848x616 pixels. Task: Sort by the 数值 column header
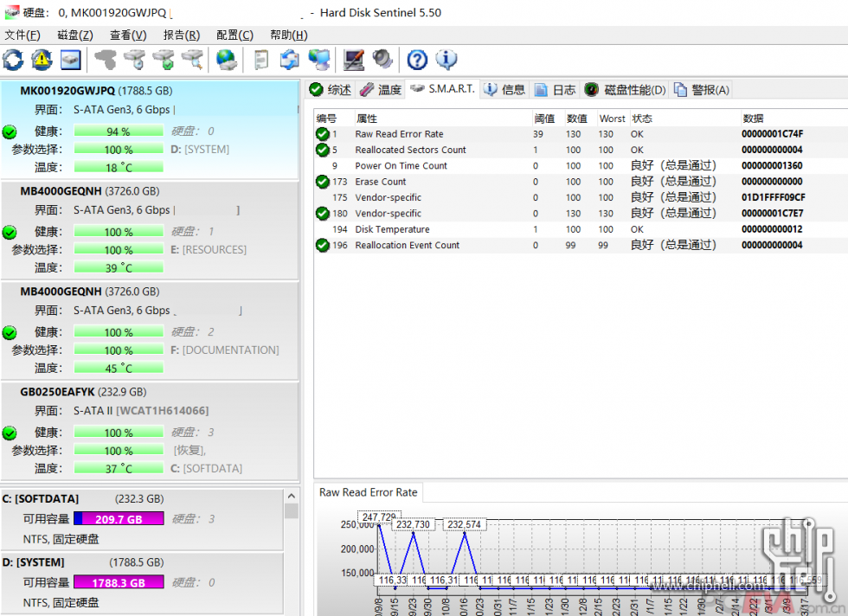pos(580,119)
